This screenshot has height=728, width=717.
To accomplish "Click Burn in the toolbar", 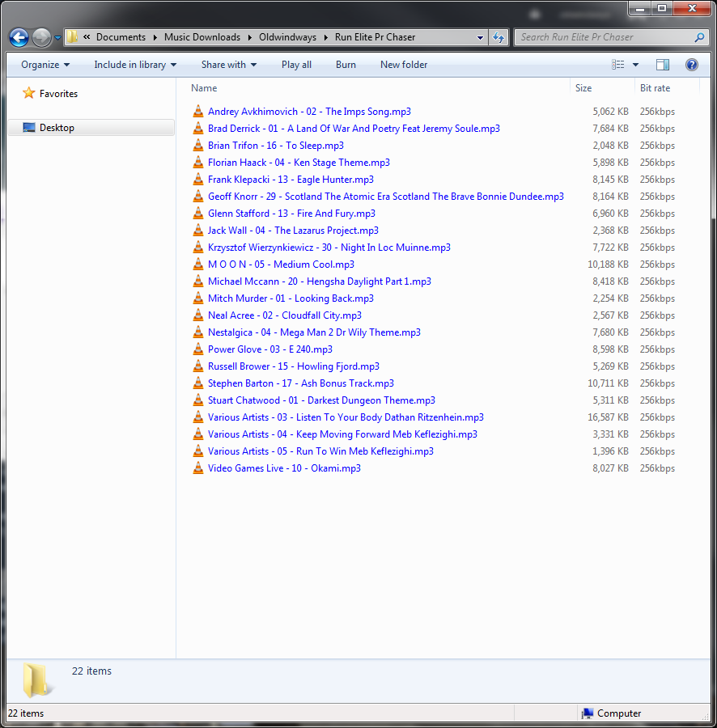I will 346,65.
